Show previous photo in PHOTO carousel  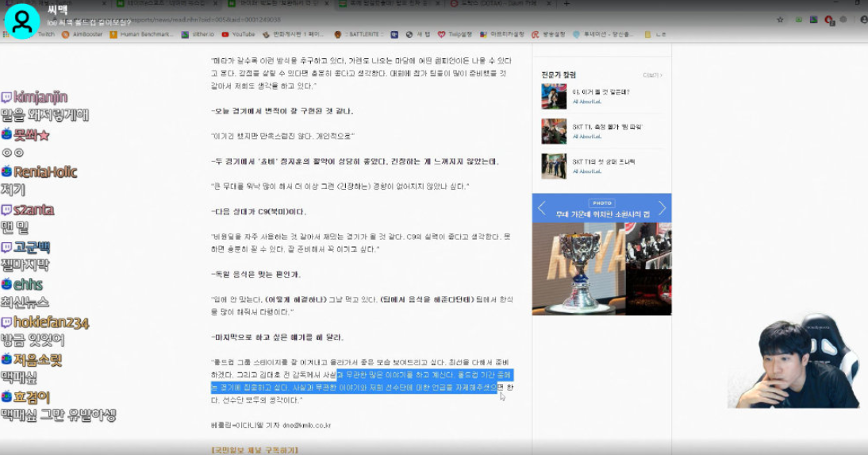coord(542,209)
